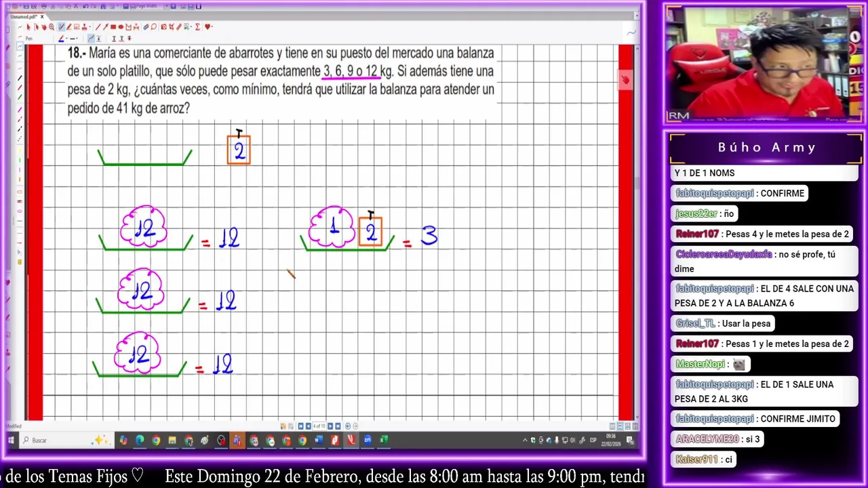
Task: Click the red bookmark marker on page margin
Action: click(x=625, y=79)
